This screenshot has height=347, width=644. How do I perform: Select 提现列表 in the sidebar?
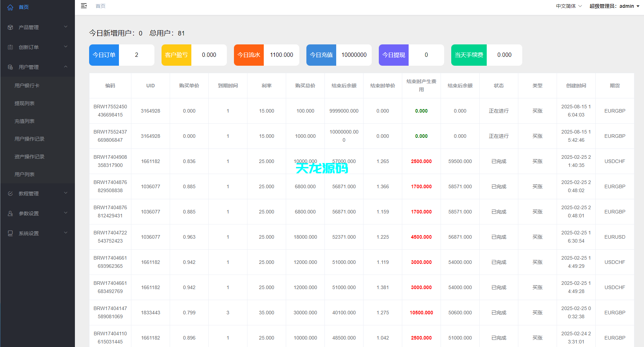pos(24,103)
